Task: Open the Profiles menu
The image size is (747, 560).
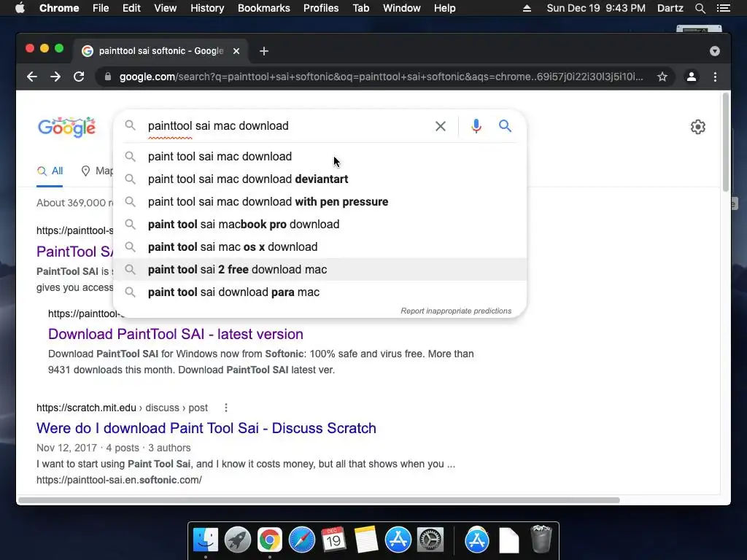Action: [321, 8]
